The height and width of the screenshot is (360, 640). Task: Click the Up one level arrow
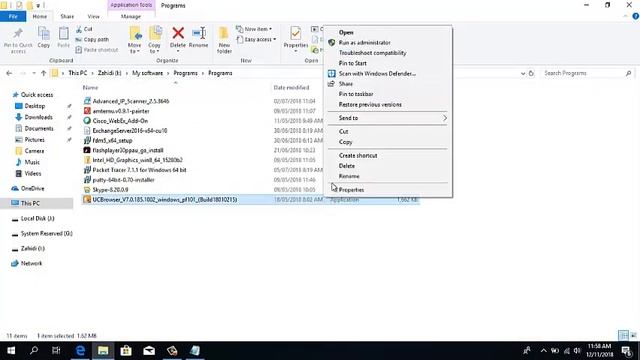click(43, 73)
